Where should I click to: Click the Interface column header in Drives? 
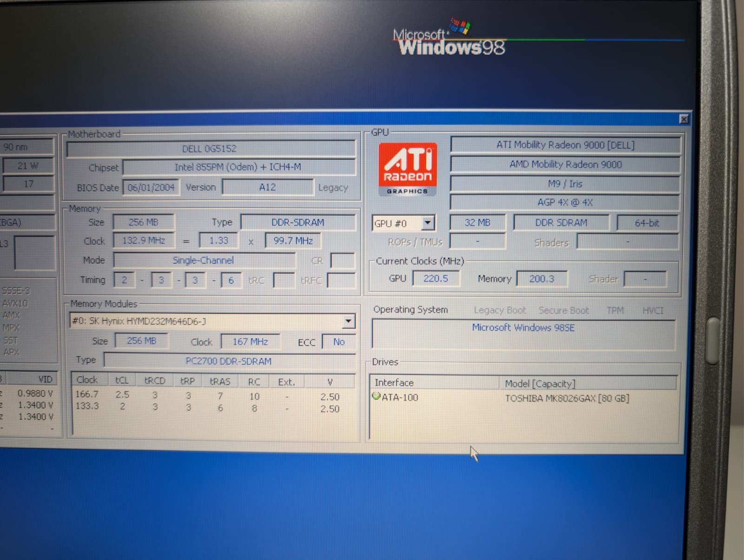[x=435, y=383]
